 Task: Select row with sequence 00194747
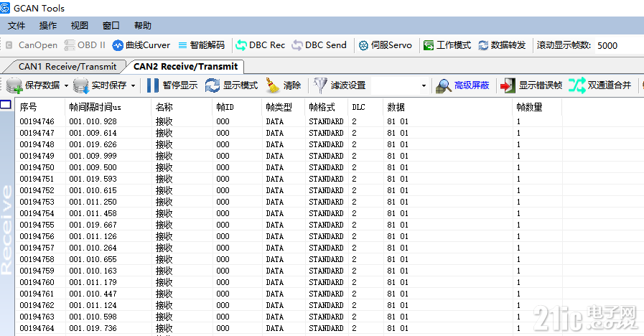point(289,133)
